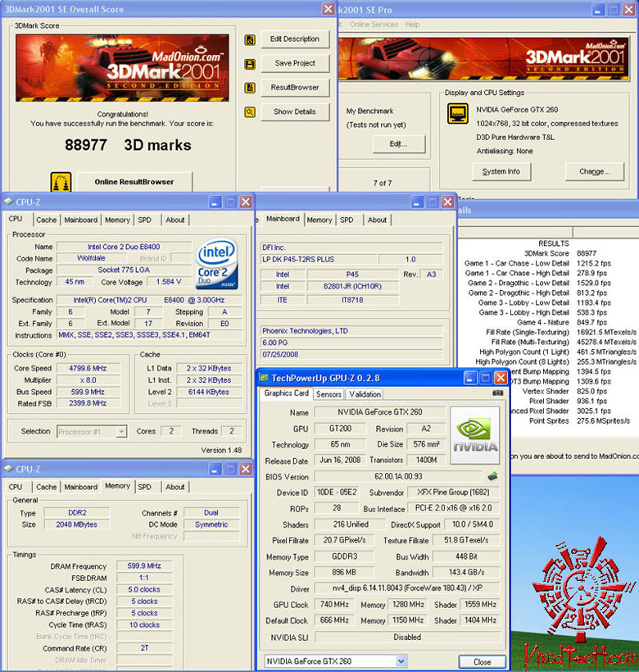Image resolution: width=639 pixels, height=672 pixels.
Task: Click the lower CPU-Z title bar icon
Action: [8, 469]
